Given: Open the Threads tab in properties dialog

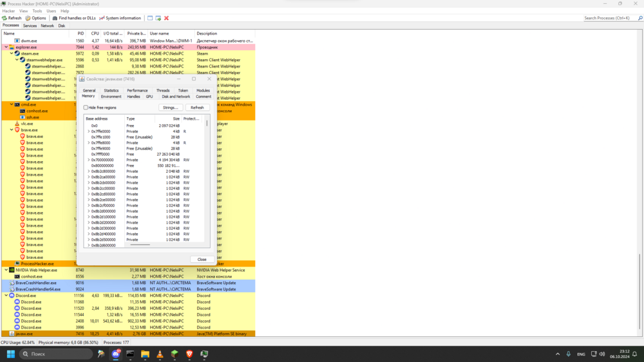Looking at the screenshot, I should click(163, 90).
